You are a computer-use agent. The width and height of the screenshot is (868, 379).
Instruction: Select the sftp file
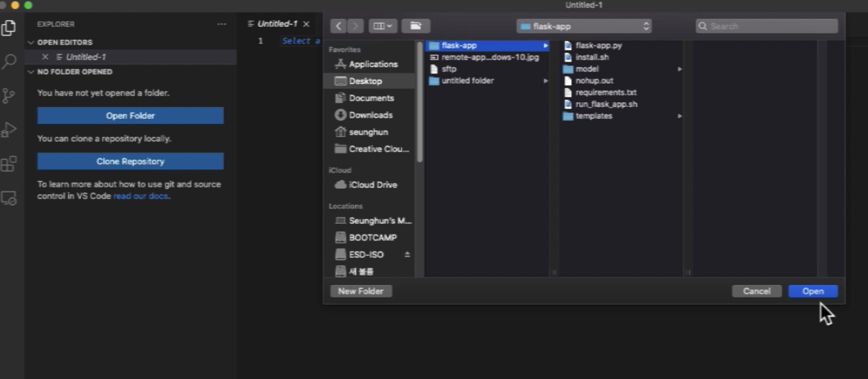(x=487, y=69)
